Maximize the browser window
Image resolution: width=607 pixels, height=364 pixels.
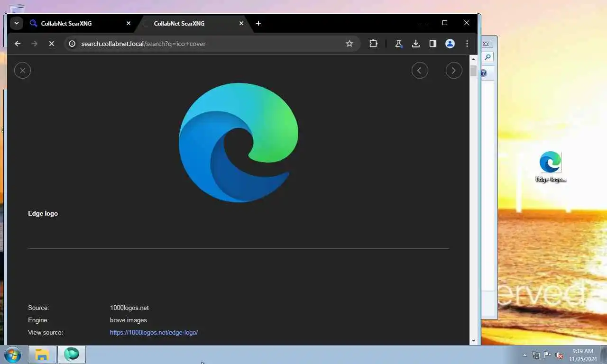click(x=445, y=23)
